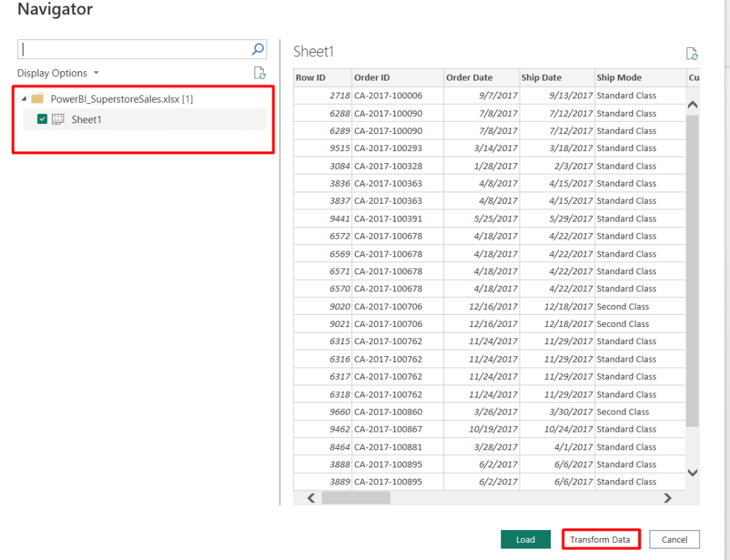Click the search magnifier icon

[x=257, y=49]
